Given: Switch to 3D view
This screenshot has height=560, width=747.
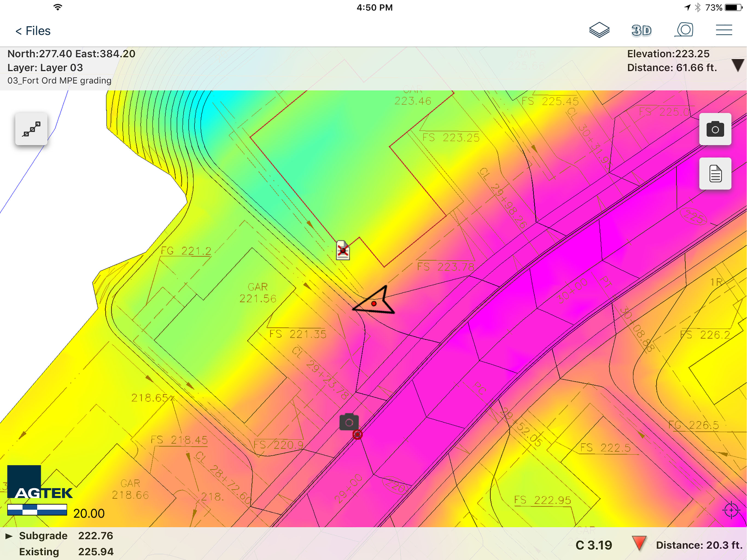Looking at the screenshot, I should (x=641, y=30).
